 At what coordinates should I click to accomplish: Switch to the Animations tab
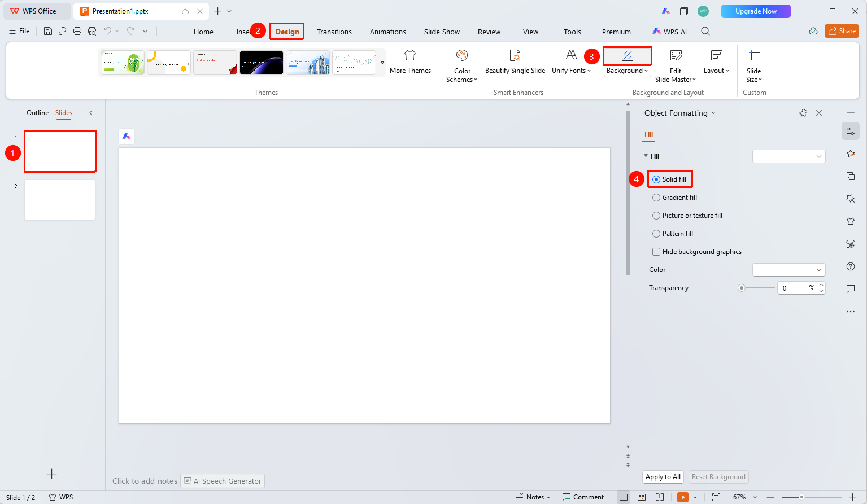[x=388, y=32]
